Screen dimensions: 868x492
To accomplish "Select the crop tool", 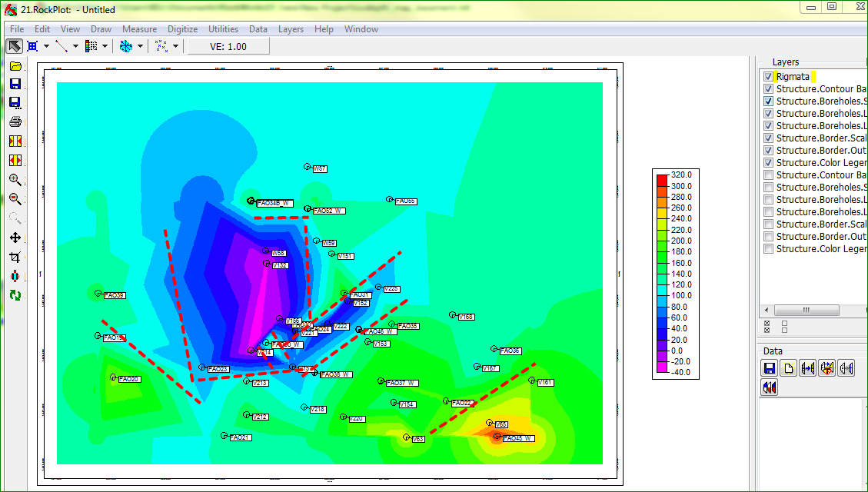I will 15,257.
